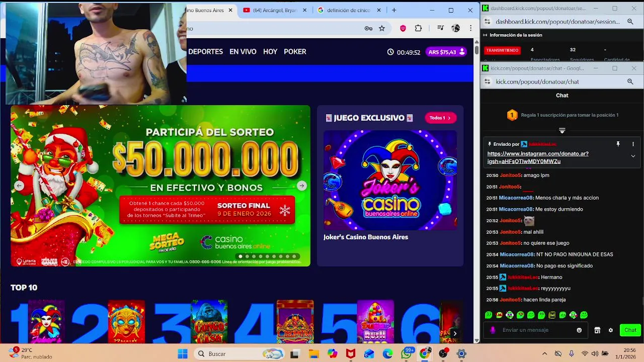Image resolution: width=644 pixels, height=362 pixels.
Task: Select the POKER menu item
Action: point(295,52)
